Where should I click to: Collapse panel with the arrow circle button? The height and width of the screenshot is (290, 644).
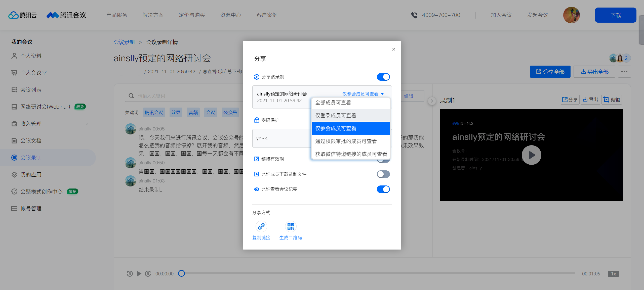(432, 101)
